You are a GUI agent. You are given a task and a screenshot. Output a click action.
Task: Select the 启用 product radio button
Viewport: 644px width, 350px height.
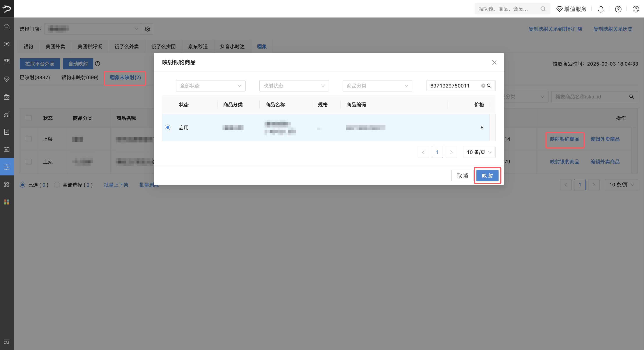[168, 127]
